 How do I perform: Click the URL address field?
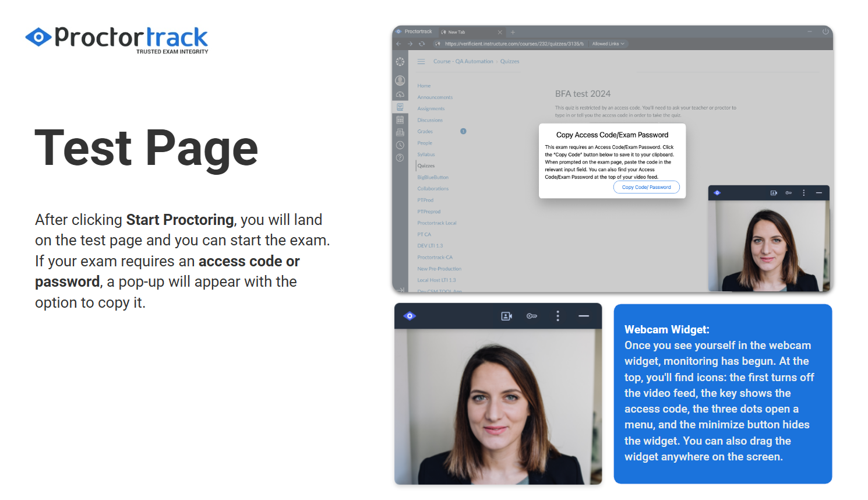tap(514, 44)
